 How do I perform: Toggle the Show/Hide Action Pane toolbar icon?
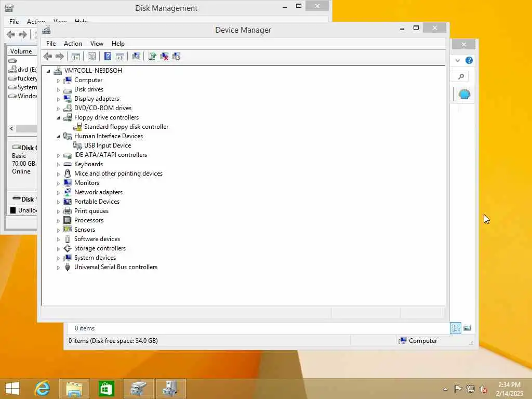(120, 56)
